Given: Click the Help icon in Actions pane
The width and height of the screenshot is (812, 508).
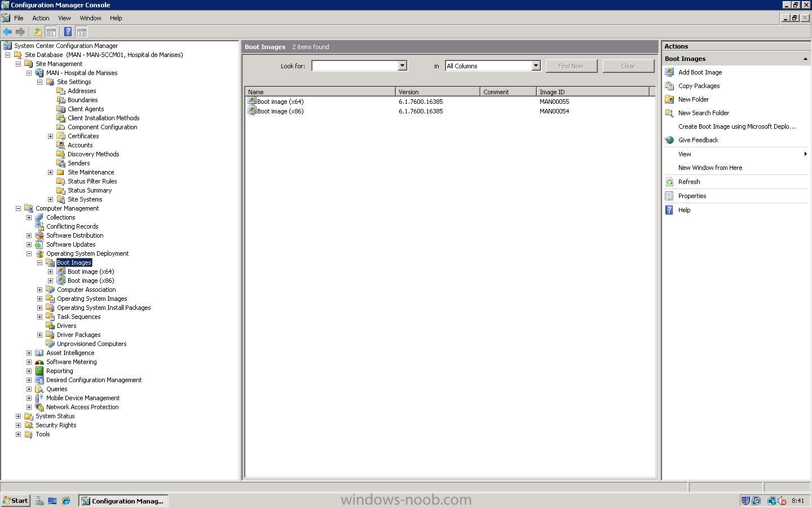Looking at the screenshot, I should click(x=669, y=210).
